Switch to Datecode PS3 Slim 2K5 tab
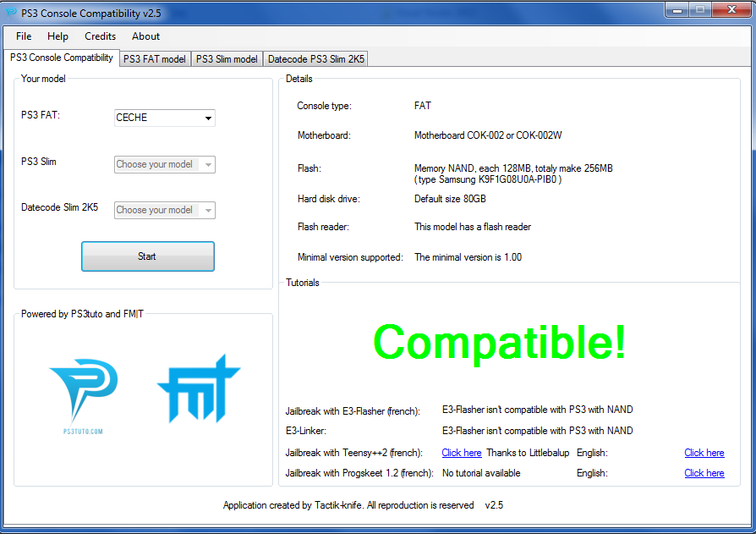This screenshot has width=756, height=534. tap(315, 59)
